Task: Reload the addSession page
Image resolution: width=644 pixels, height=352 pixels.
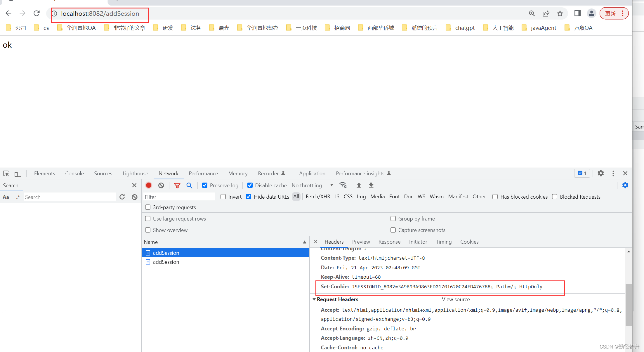Action: tap(37, 13)
